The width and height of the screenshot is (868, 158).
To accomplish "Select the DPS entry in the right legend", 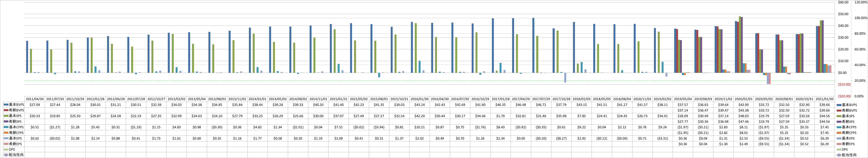I will pyautogui.click(x=842, y=150).
